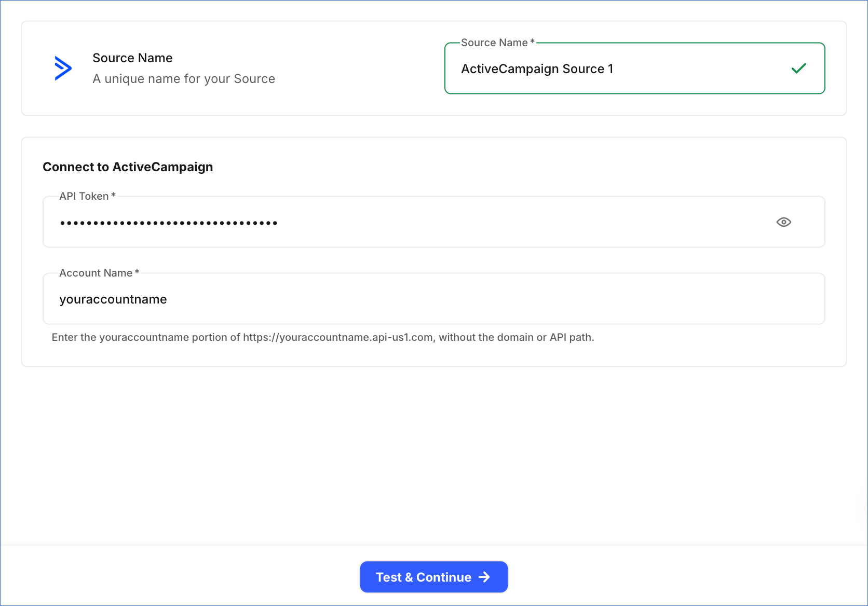Image resolution: width=868 pixels, height=606 pixels.
Task: Click the Account Name input field
Action: (x=433, y=299)
